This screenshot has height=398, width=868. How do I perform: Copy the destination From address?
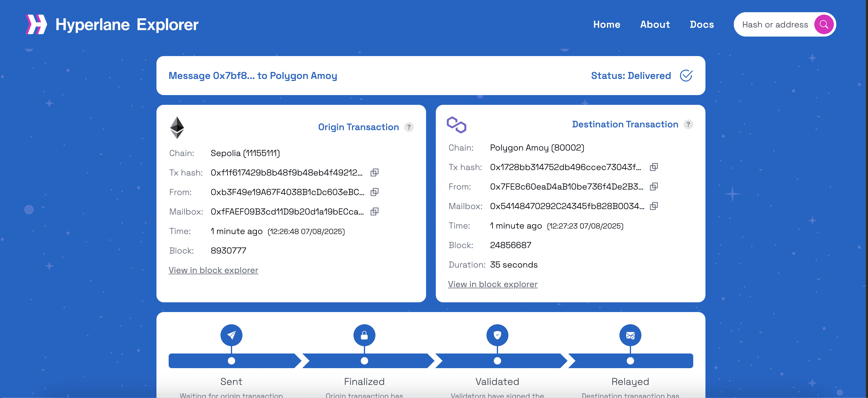click(x=654, y=187)
